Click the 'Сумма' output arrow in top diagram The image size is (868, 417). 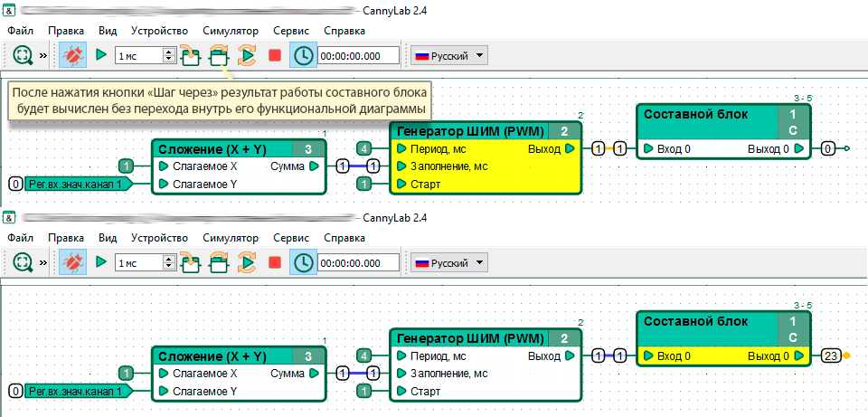click(314, 166)
